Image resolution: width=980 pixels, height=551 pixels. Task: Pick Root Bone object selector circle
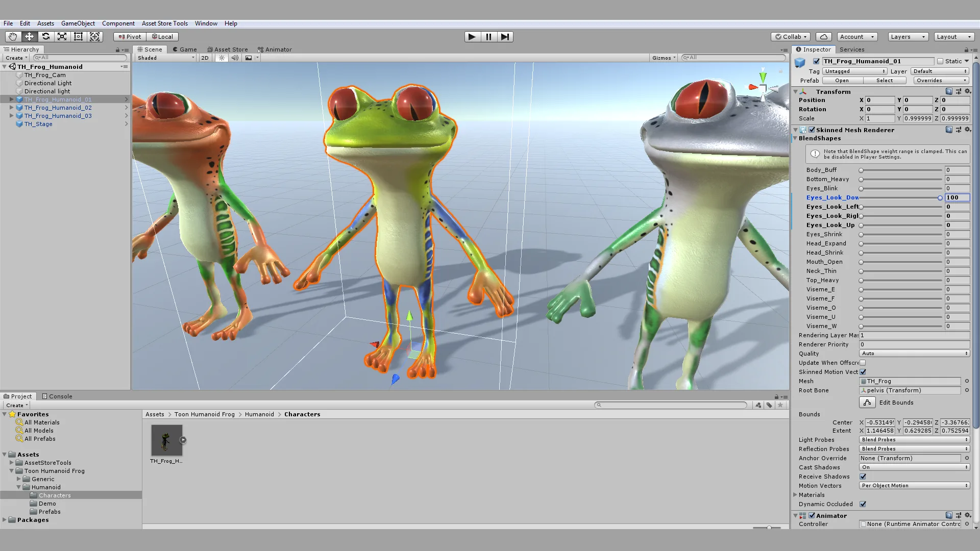coord(966,390)
